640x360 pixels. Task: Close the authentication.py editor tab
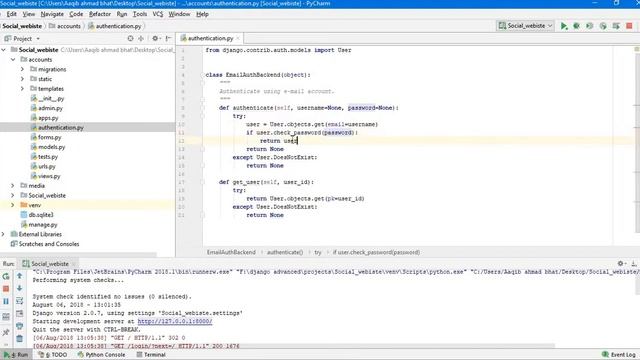tap(238, 38)
